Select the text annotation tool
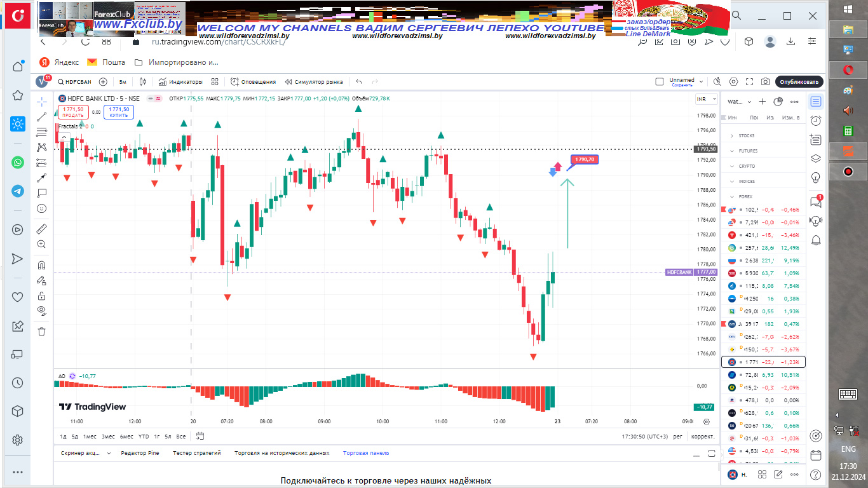868x488 pixels. (42, 193)
